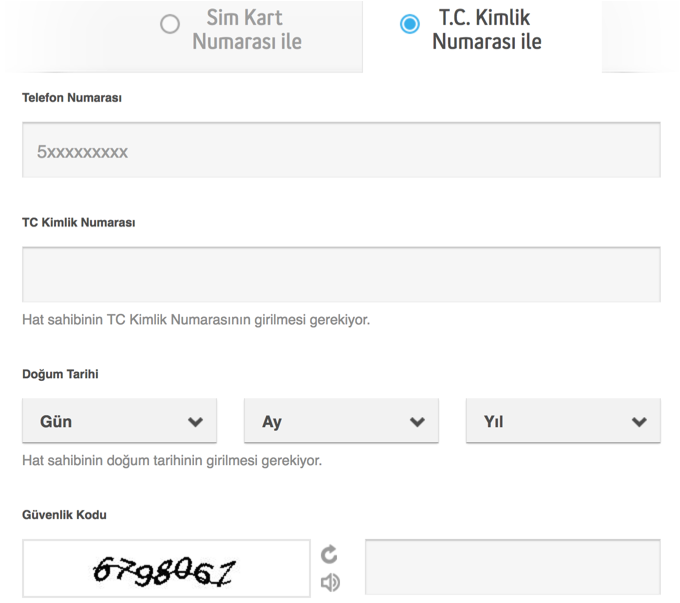Viewport: 680px width, 603px height.
Task: Open the Gün day dropdown
Action: tap(119, 421)
